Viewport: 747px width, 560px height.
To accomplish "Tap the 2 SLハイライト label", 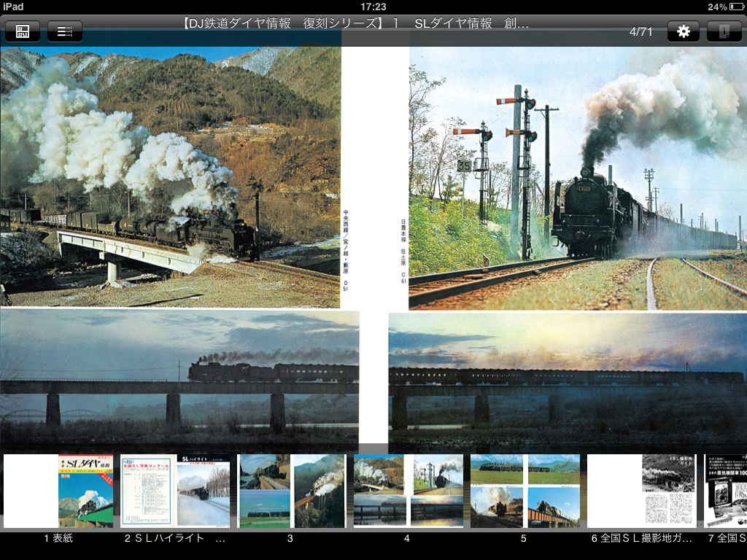I will (x=174, y=539).
